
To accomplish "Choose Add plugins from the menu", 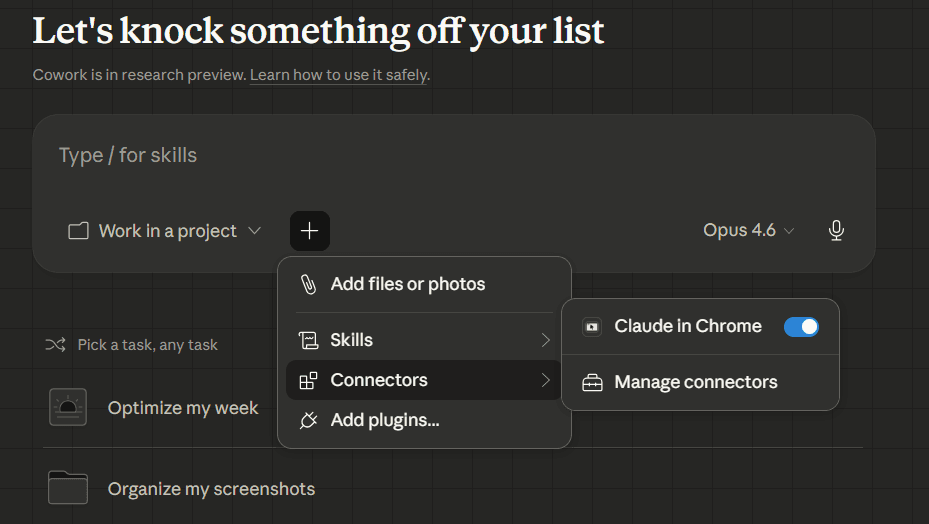I will pos(385,420).
